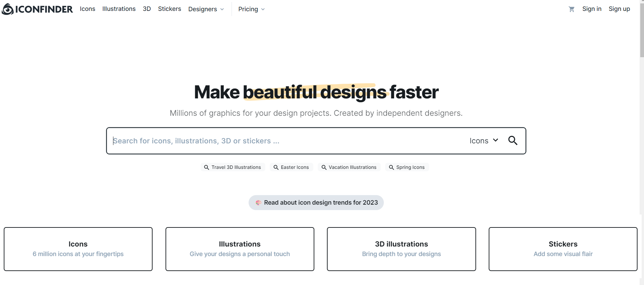Click search icon beside Easter Icons
The height and width of the screenshot is (285, 644).
click(x=276, y=168)
